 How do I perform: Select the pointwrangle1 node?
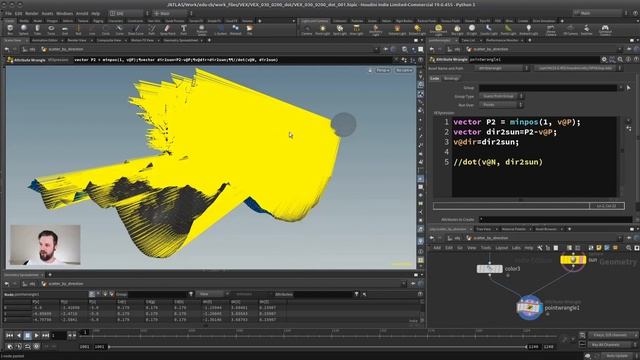point(529,307)
